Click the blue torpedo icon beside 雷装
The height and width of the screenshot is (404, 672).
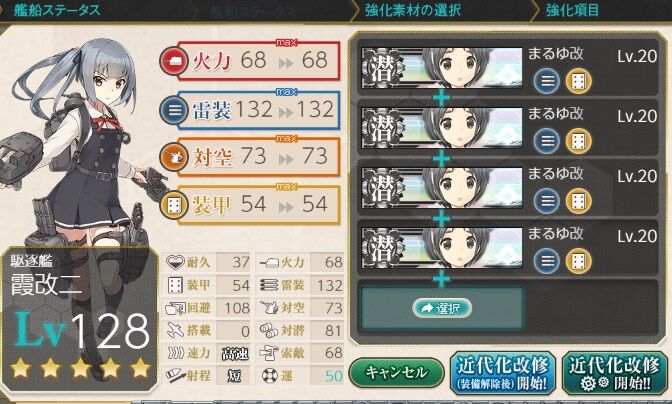click(x=173, y=110)
